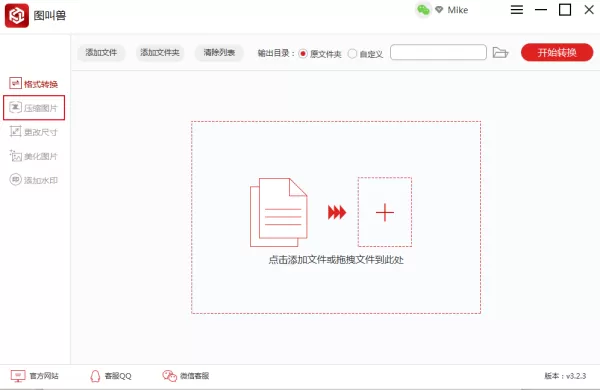This screenshot has height=390, width=600.
Task: Click the monitor icon beside 官方网站
Action: click(x=18, y=376)
